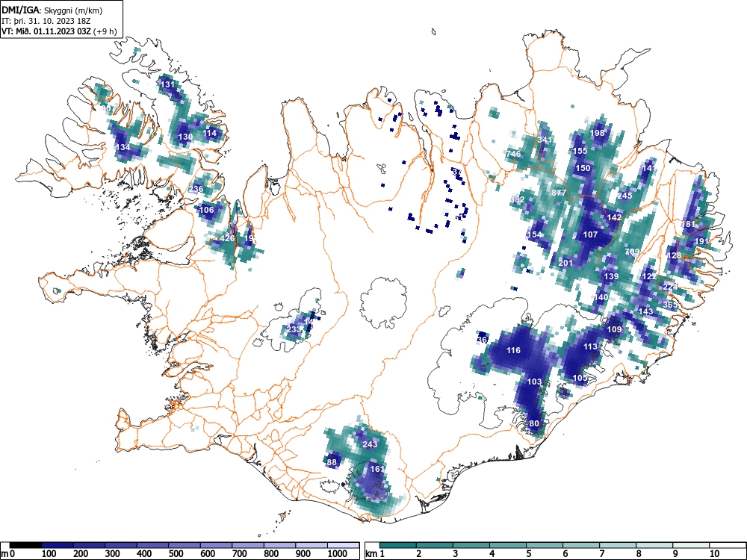Click the '109' visibility value

tap(615, 329)
